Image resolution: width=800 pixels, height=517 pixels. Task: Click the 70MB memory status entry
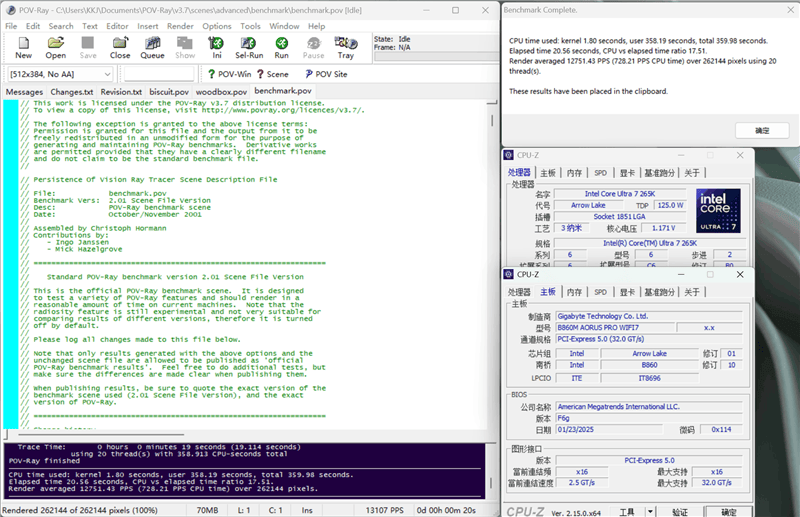[x=207, y=510]
